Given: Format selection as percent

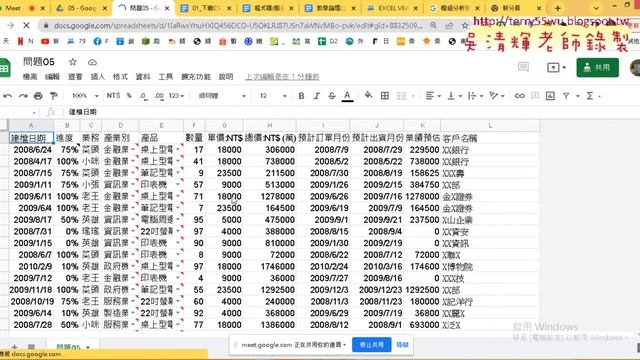Looking at the screenshot, I should click(129, 96).
